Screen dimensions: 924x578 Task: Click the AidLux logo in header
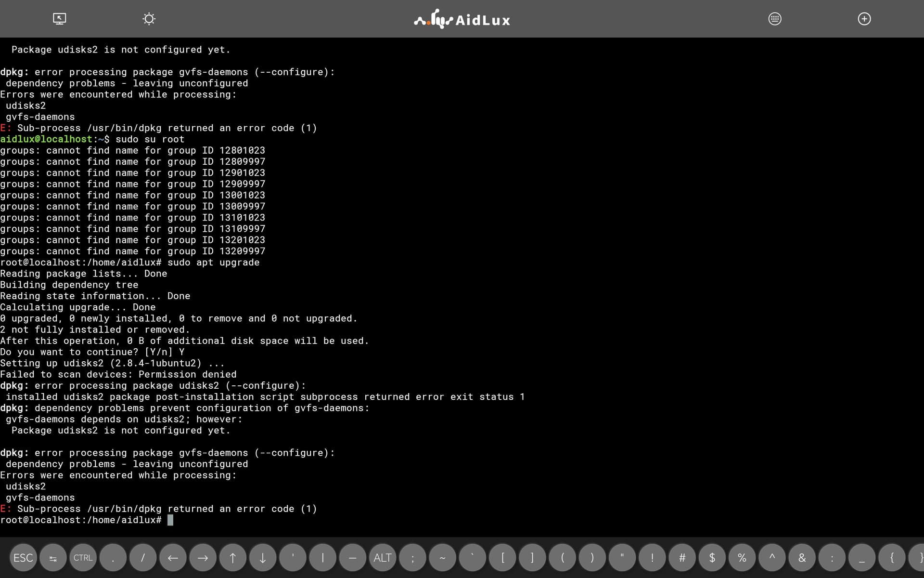click(x=462, y=19)
